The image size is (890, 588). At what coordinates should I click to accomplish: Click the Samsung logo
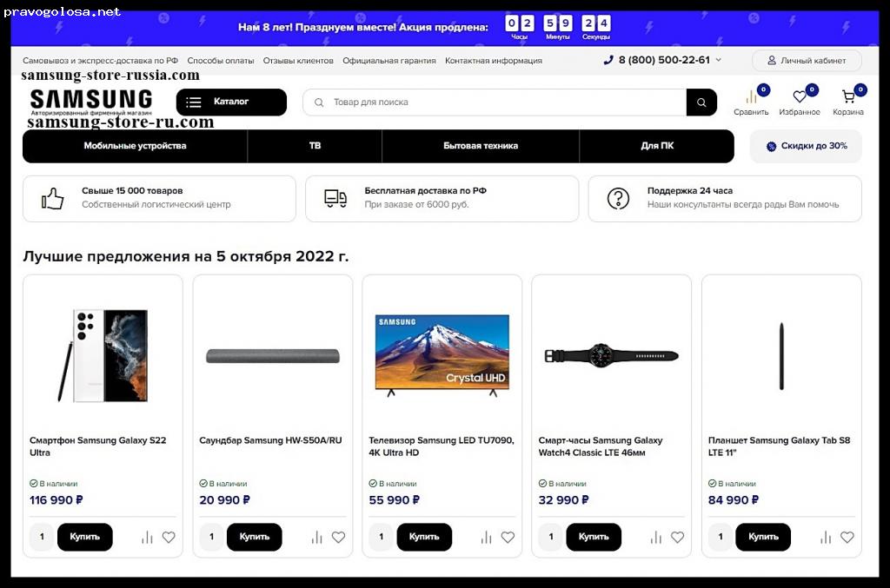[90, 101]
